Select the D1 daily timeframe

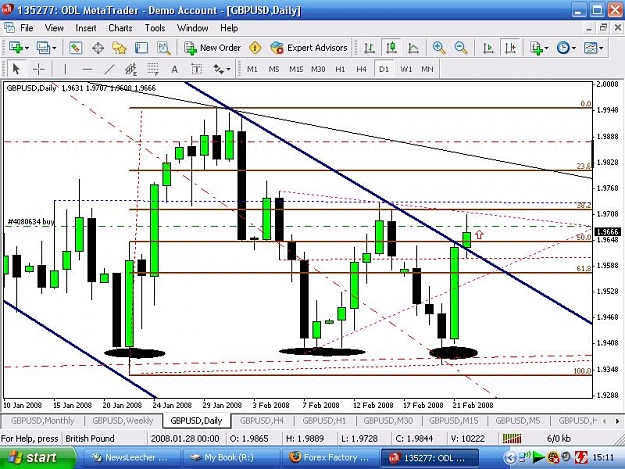pos(384,69)
